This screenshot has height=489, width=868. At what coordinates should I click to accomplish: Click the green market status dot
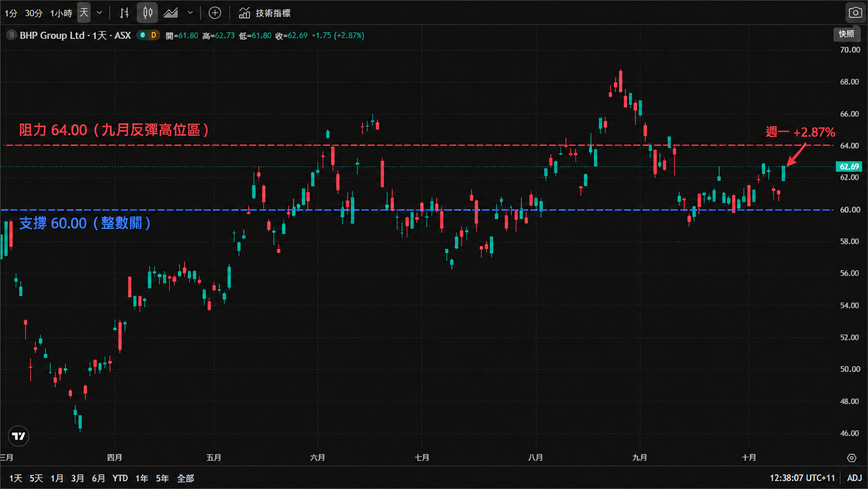pyautogui.click(x=142, y=35)
